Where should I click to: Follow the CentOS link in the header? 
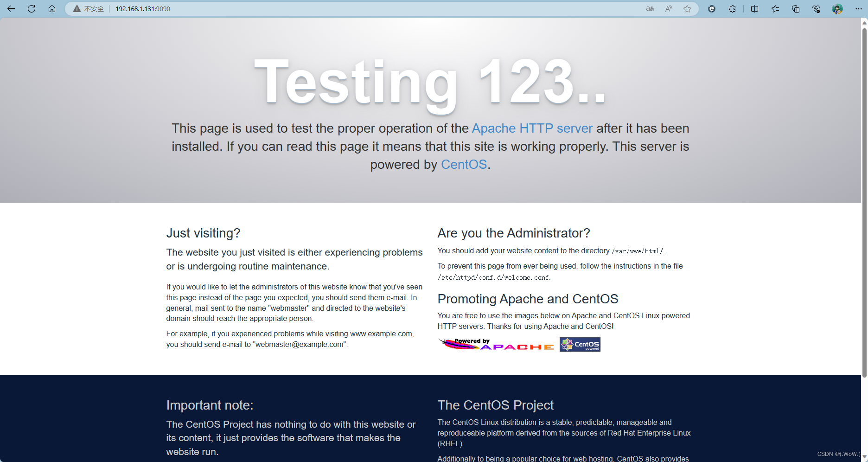pyautogui.click(x=464, y=164)
